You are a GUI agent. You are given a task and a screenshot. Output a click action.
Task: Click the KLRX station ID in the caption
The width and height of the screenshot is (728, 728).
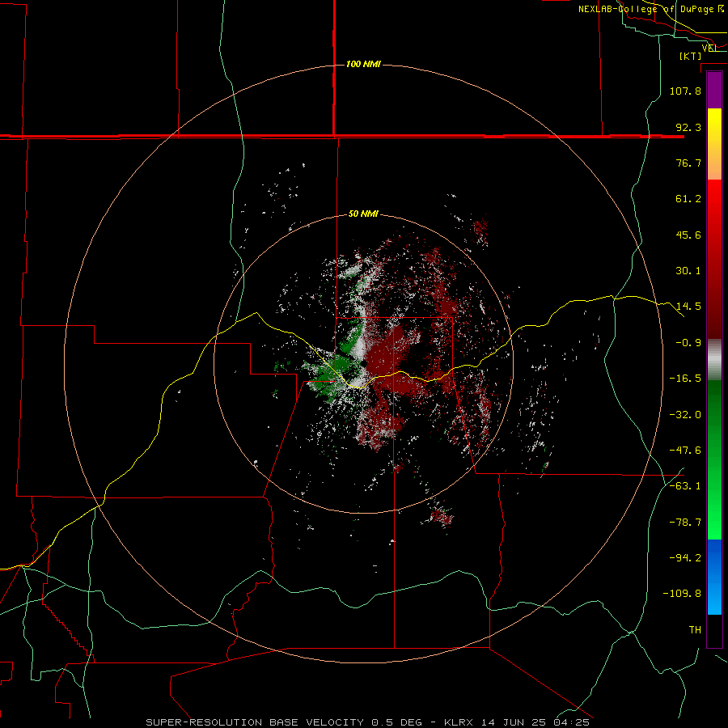point(460,722)
